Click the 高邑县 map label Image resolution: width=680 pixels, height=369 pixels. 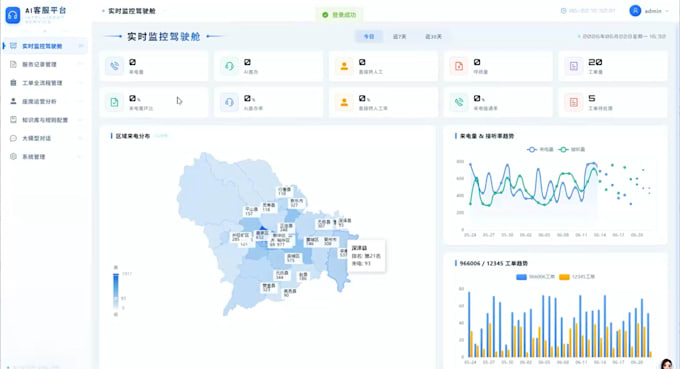[290, 293]
